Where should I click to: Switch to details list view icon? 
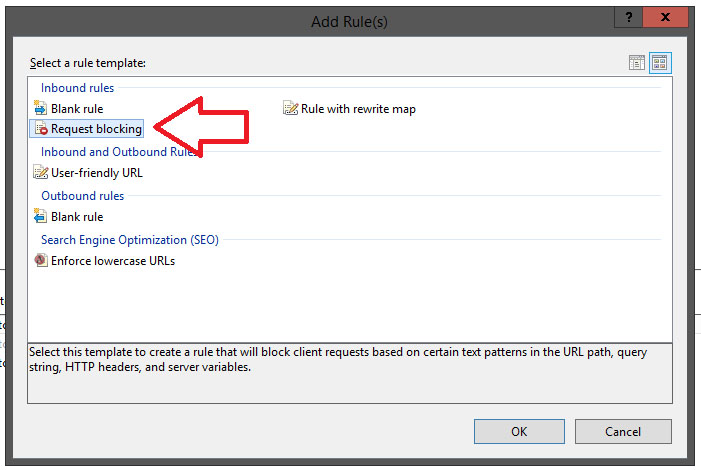click(x=637, y=63)
